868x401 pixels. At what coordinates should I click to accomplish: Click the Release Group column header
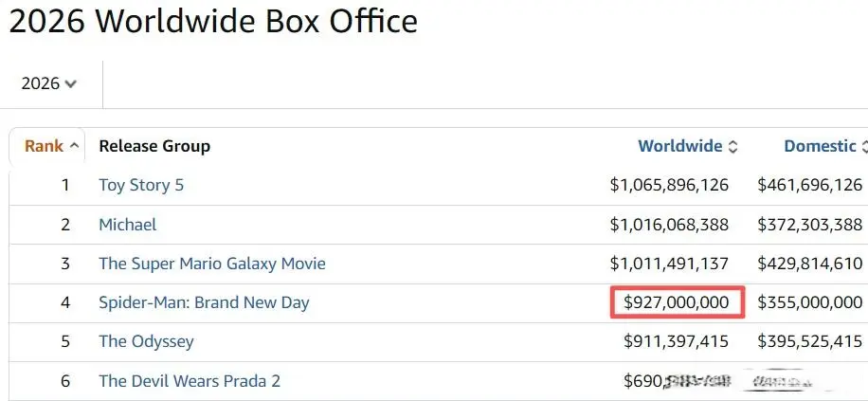point(154,146)
